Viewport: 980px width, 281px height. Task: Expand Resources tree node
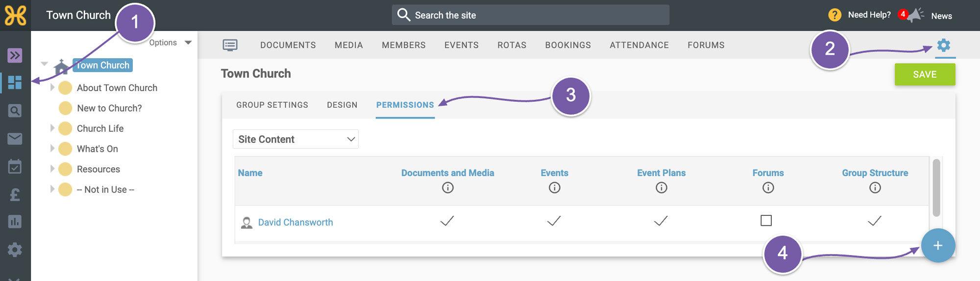[x=52, y=169]
